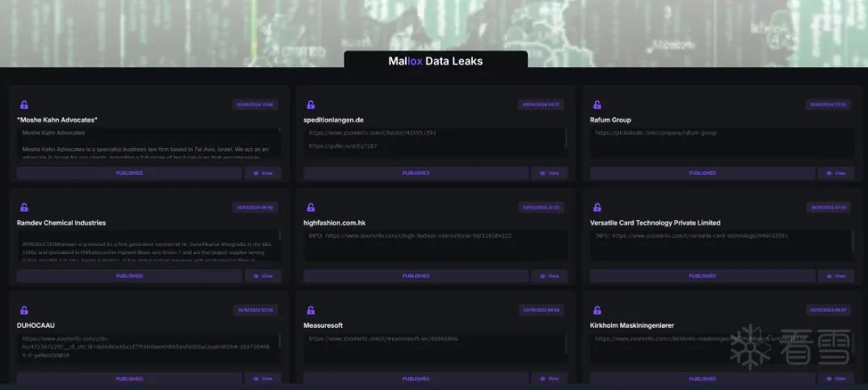This screenshot has height=390, width=868.
Task: Click PUBLISHED button under Ramdev Chemical Industries
Action: pos(129,276)
